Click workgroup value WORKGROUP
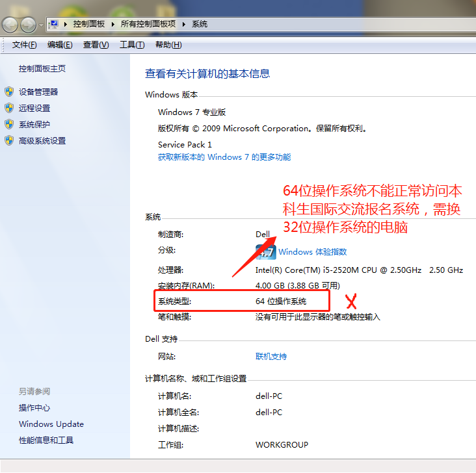476x473 pixels. click(x=282, y=445)
